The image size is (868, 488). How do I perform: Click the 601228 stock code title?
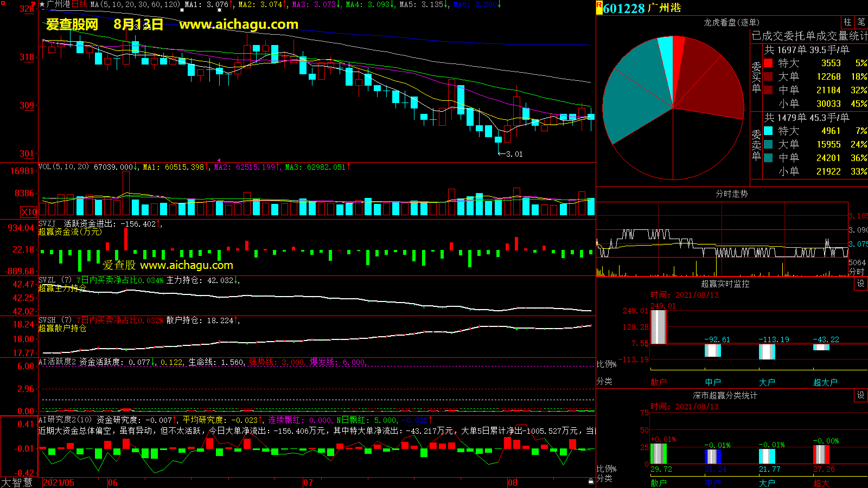pos(624,8)
